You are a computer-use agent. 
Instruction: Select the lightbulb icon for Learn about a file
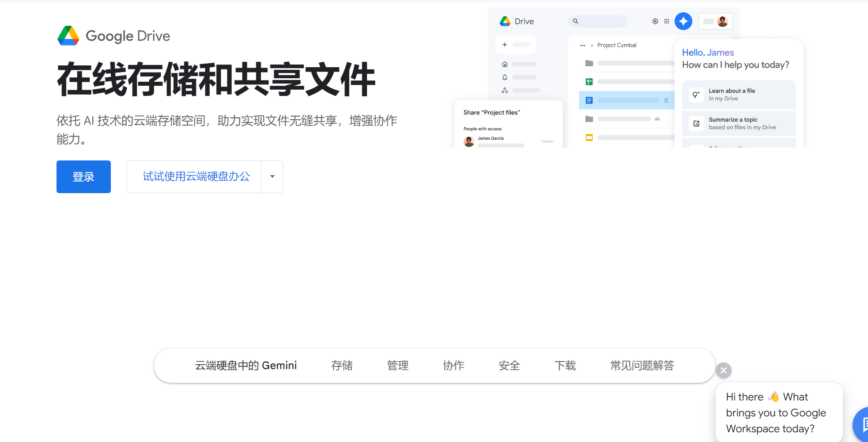point(696,95)
